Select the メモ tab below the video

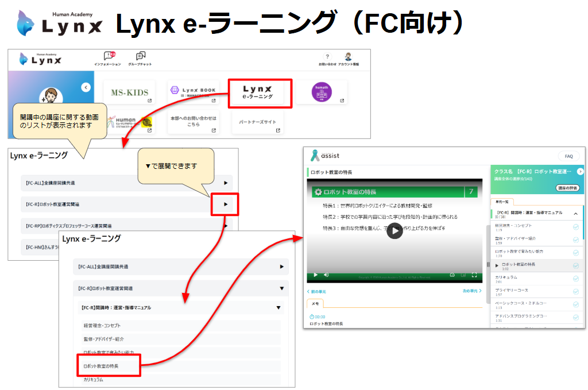[316, 303]
